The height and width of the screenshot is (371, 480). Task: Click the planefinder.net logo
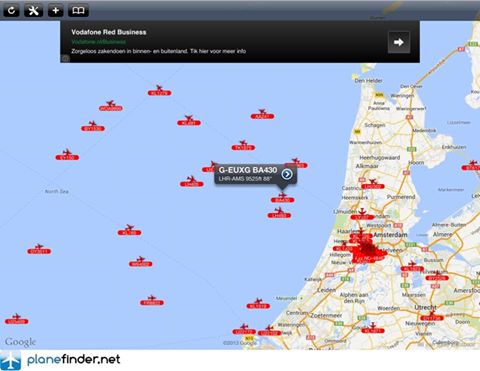[x=60, y=360]
